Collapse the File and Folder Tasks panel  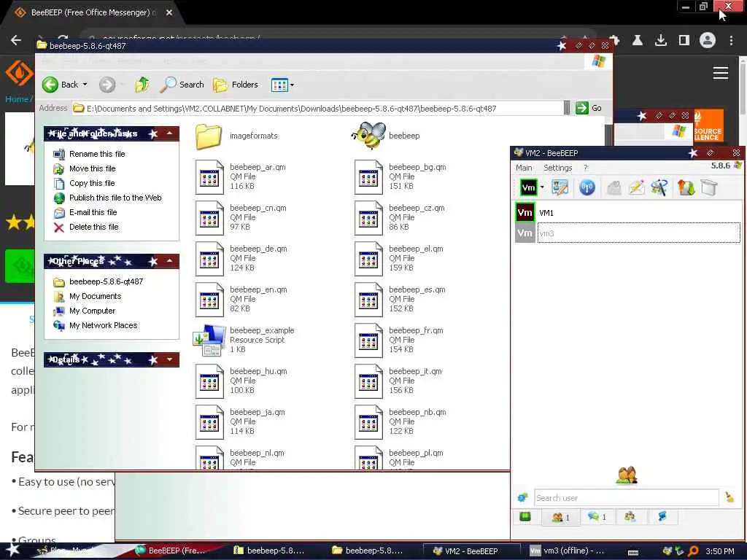[x=169, y=133]
